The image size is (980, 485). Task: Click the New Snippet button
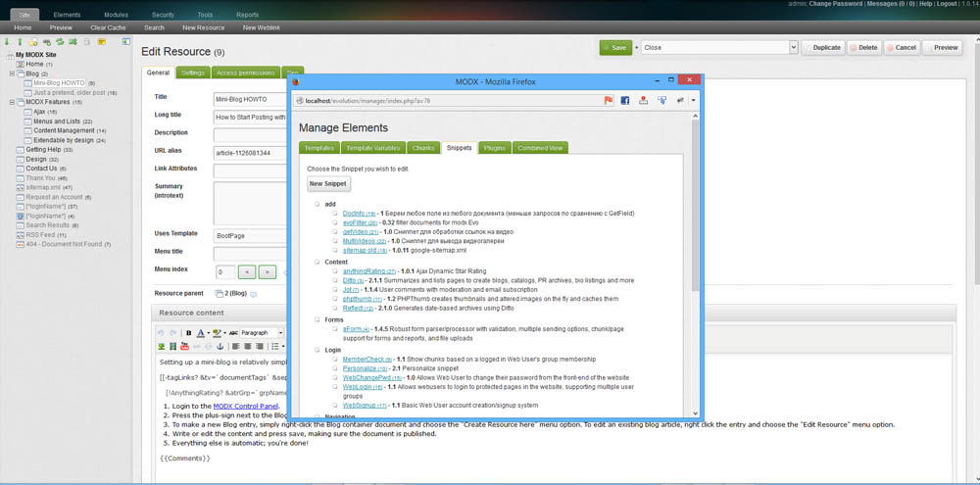click(328, 184)
